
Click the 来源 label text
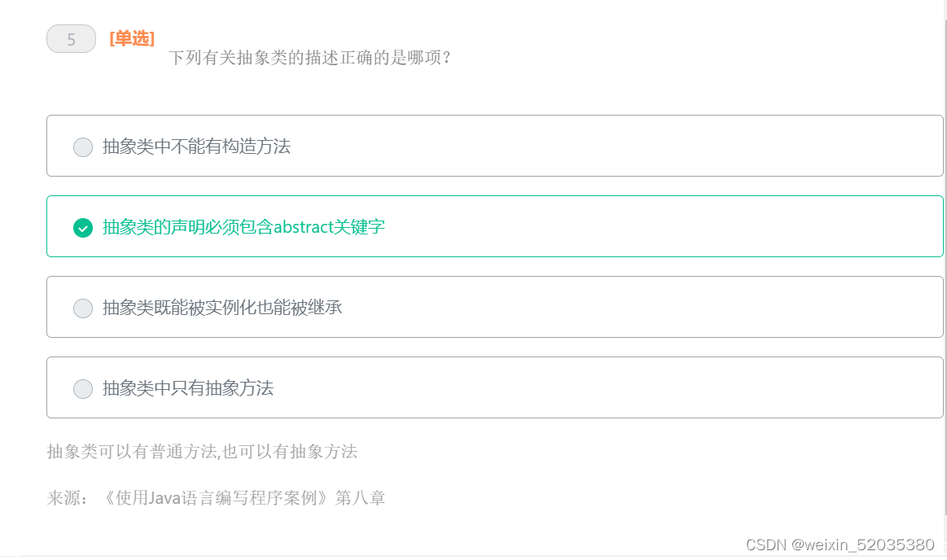click(x=69, y=497)
